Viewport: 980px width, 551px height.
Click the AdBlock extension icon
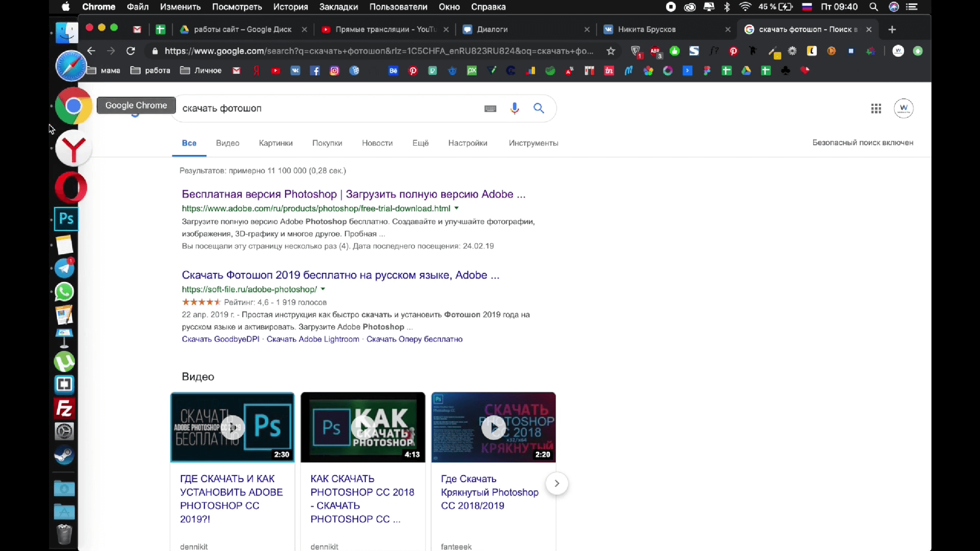[x=655, y=51]
